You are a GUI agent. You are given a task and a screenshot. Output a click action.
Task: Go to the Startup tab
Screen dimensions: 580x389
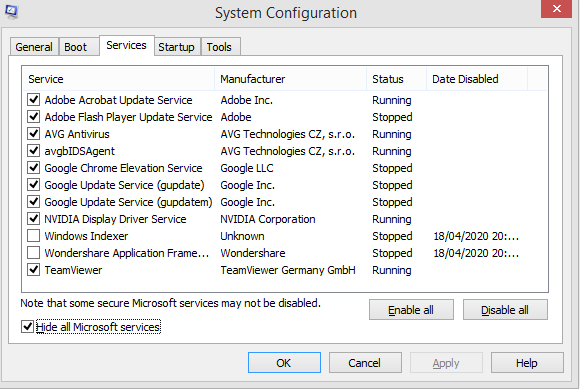(176, 47)
